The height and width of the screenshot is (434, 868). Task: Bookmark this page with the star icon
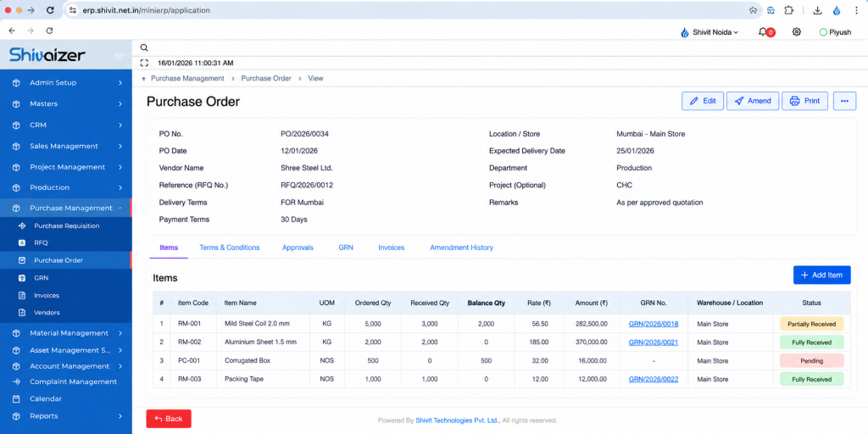click(753, 10)
